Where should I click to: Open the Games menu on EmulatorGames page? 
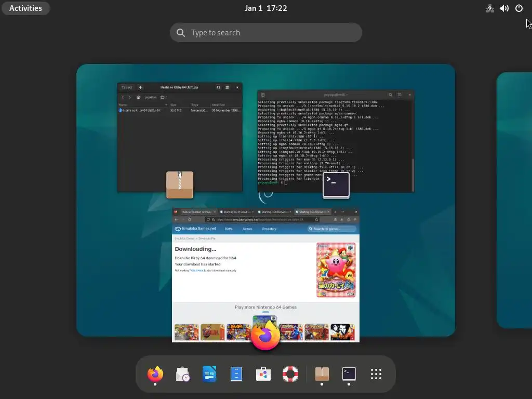tap(247, 229)
